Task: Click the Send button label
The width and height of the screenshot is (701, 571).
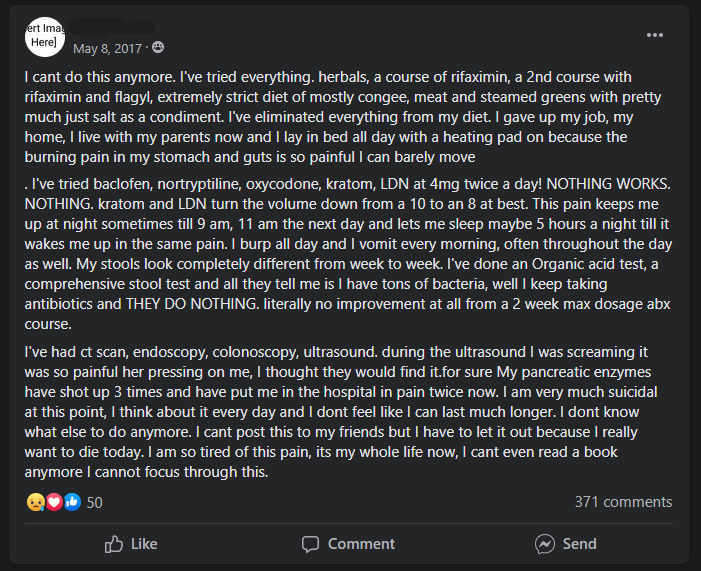Action: pos(579,544)
